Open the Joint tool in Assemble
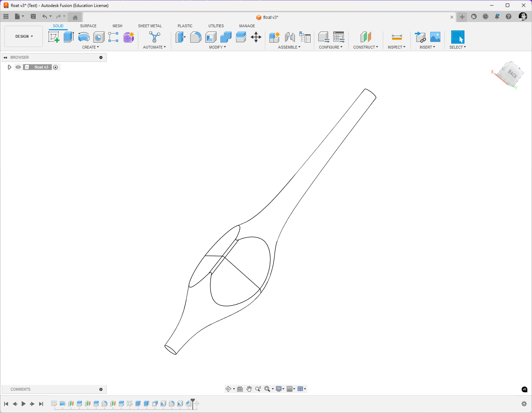Viewport: 532px width, 413px height. pyautogui.click(x=290, y=37)
